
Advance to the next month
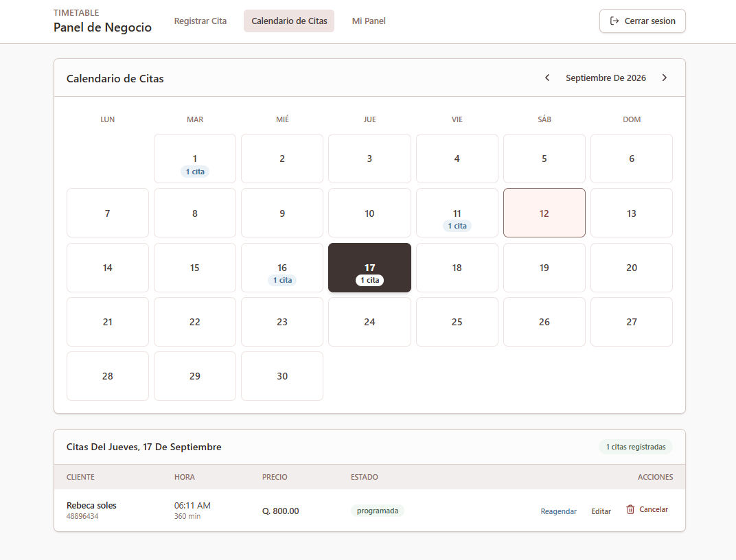(x=664, y=78)
